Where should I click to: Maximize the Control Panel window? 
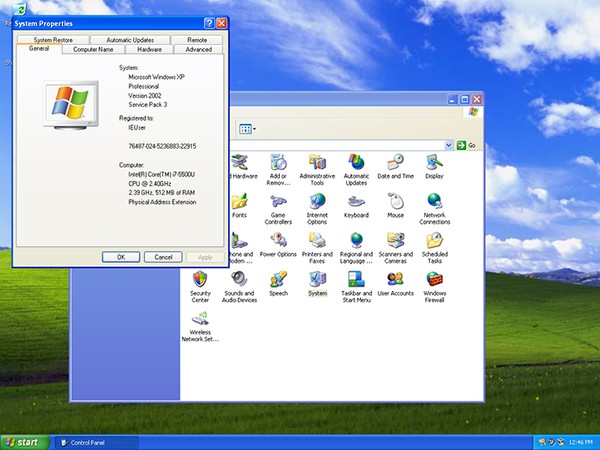(465, 99)
